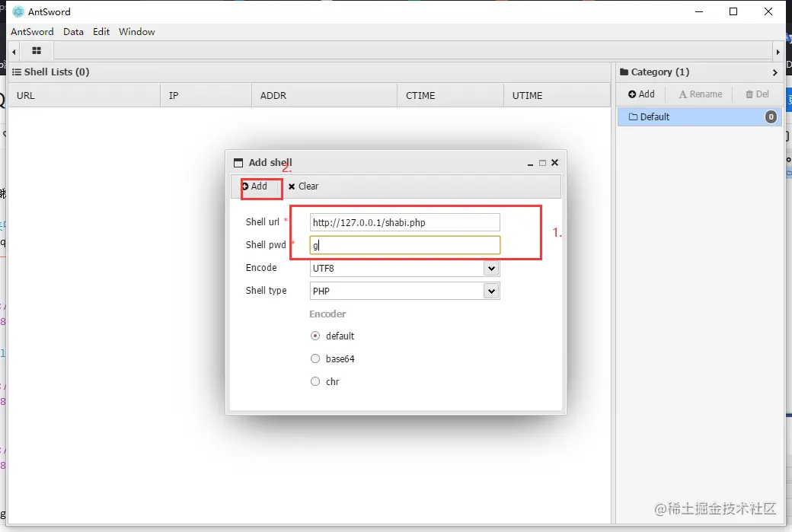Screen dimensions: 792x532
Task: Click the Shell url input field
Action: pos(404,222)
